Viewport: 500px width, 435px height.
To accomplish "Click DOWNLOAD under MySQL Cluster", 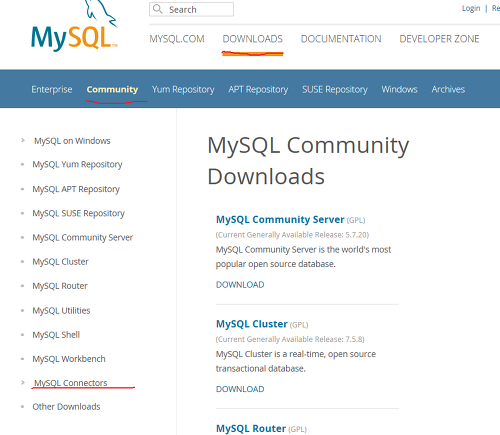I will point(240,389).
